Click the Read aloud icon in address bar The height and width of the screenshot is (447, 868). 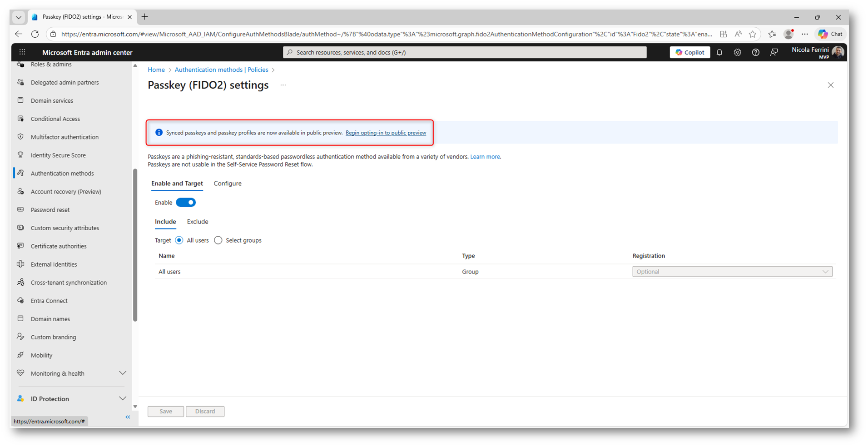(738, 34)
